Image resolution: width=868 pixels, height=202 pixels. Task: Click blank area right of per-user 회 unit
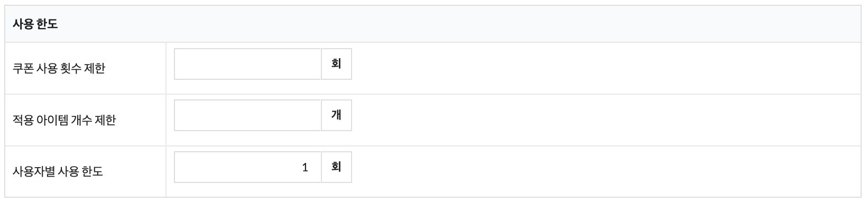(608, 171)
